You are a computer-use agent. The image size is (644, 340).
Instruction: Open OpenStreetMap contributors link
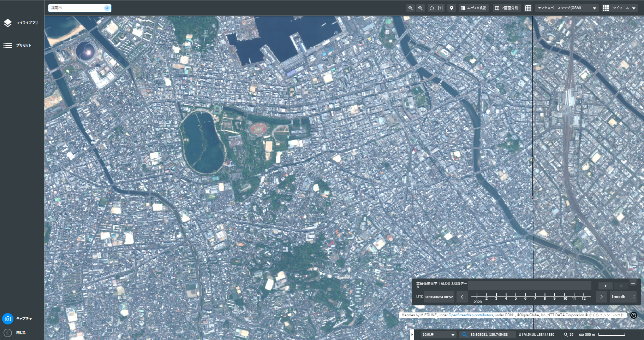click(470, 315)
